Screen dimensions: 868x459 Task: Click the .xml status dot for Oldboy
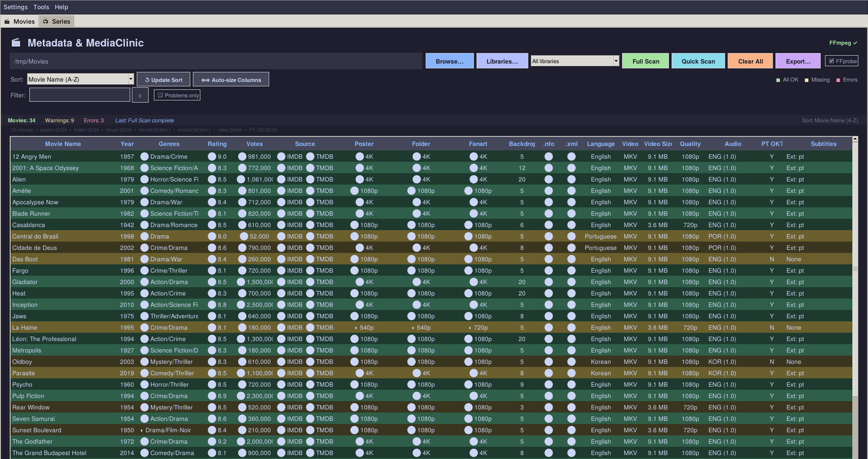point(571,361)
